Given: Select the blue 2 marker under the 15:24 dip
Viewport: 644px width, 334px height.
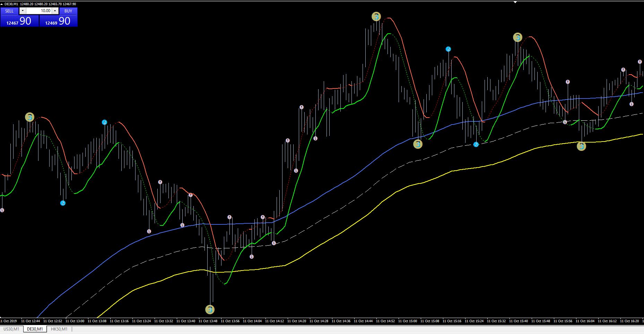Looking at the screenshot, I should (476, 144).
